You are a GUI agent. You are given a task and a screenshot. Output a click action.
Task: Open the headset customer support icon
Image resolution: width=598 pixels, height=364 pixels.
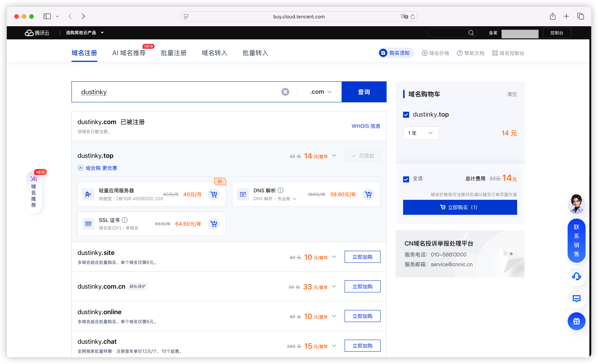(576, 276)
